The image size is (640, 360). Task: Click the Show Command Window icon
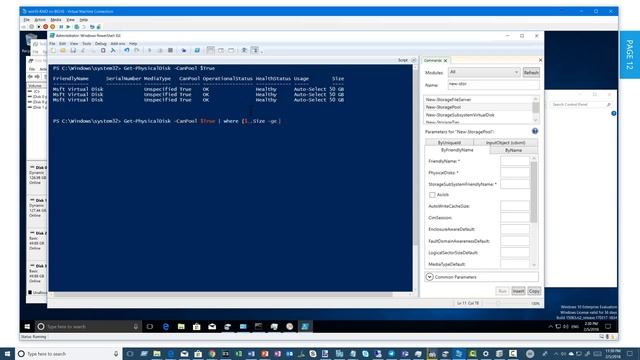[244, 50]
